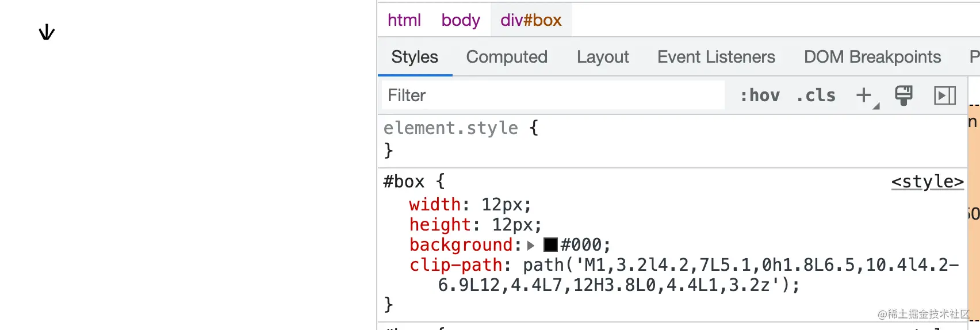
Task: Toggle the .cls classes panel
Action: [x=816, y=95]
